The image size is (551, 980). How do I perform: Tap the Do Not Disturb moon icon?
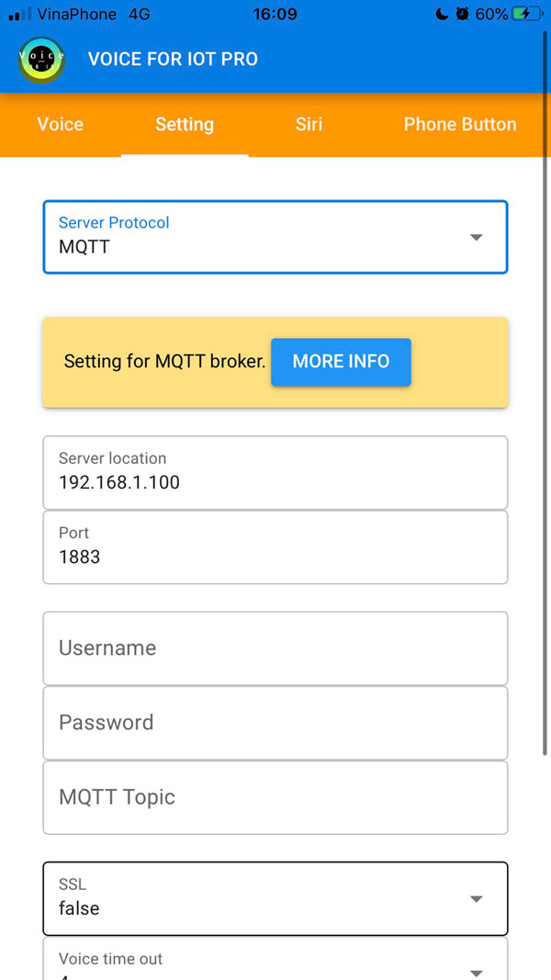(x=442, y=15)
